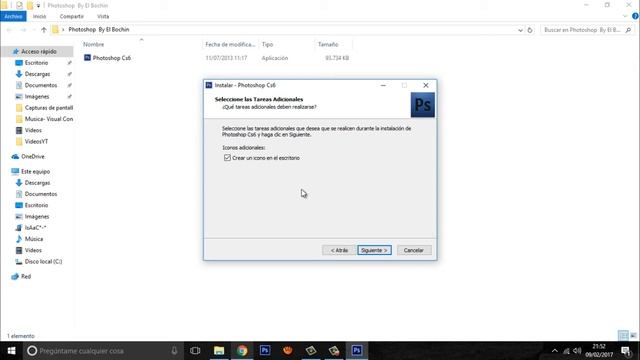Viewport: 640px width, 360px height.
Task: Close the Photoshop Cs6 installer dialog
Action: click(426, 85)
